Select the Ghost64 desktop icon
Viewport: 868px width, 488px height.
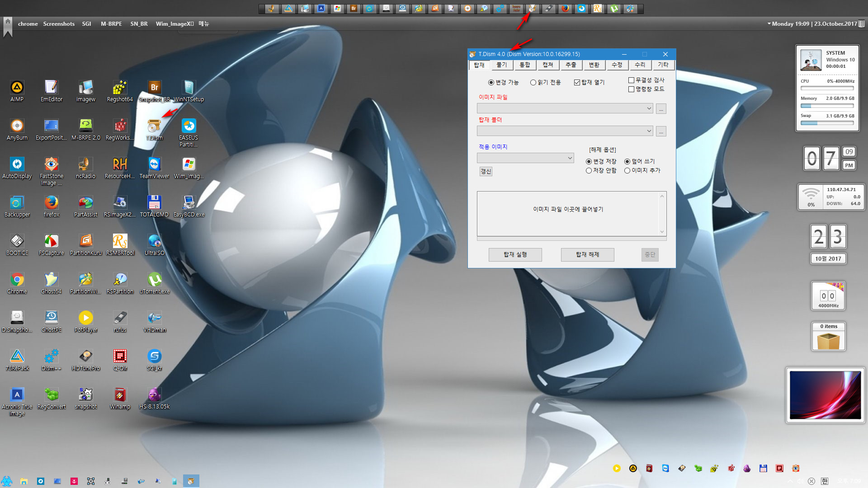coord(52,283)
